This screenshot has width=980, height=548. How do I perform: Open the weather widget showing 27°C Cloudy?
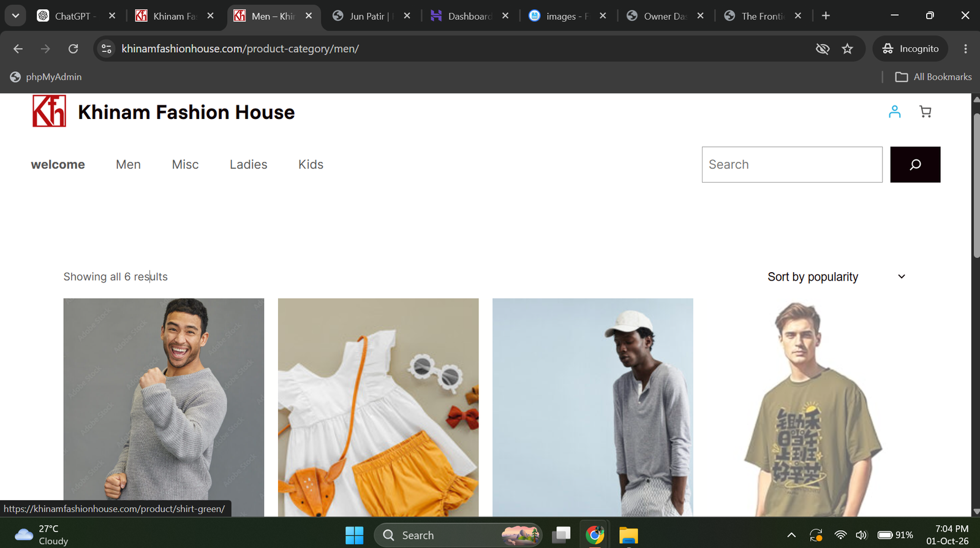click(42, 535)
